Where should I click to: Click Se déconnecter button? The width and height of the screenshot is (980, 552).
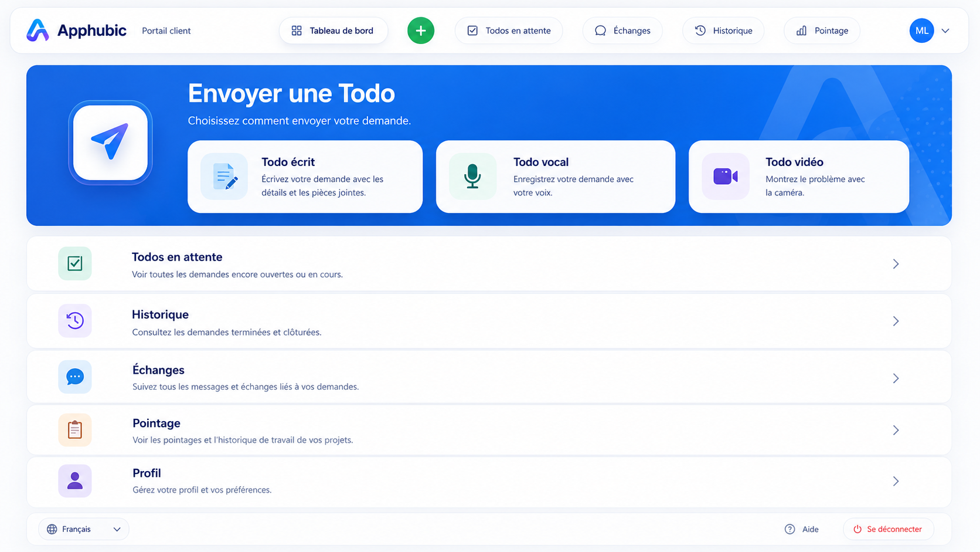point(889,529)
